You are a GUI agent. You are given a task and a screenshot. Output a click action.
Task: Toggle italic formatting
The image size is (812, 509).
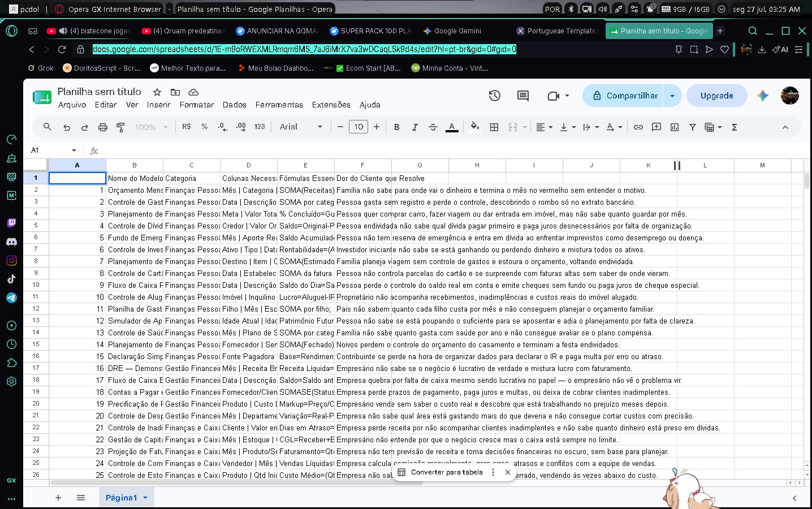click(x=415, y=127)
